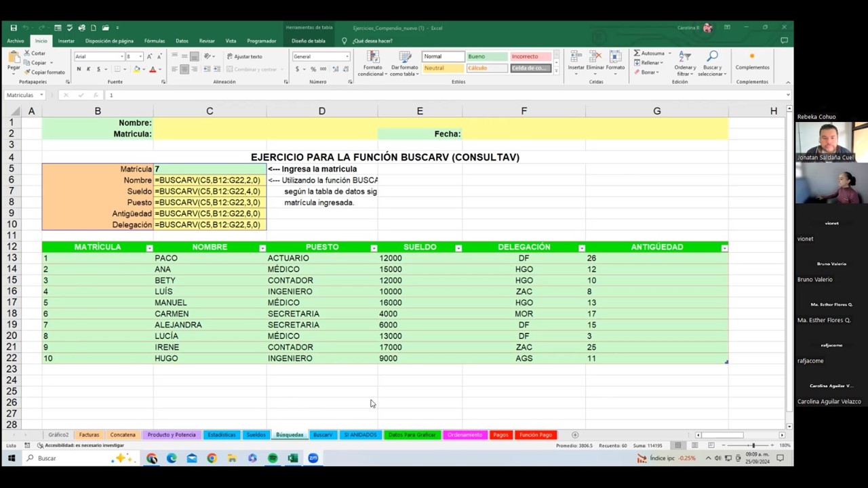Expand the General number format dropdown
The height and width of the screenshot is (488, 868).
pos(347,57)
